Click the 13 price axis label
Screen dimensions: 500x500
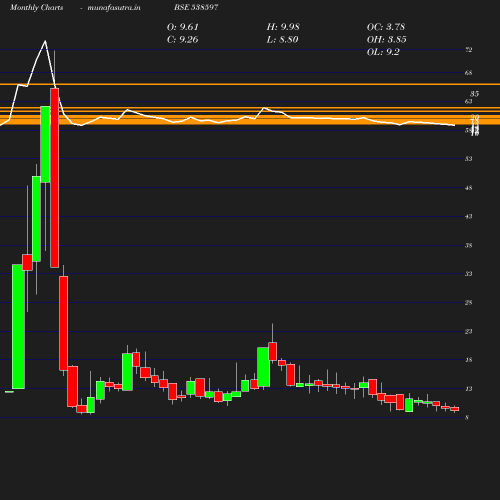coord(469,389)
